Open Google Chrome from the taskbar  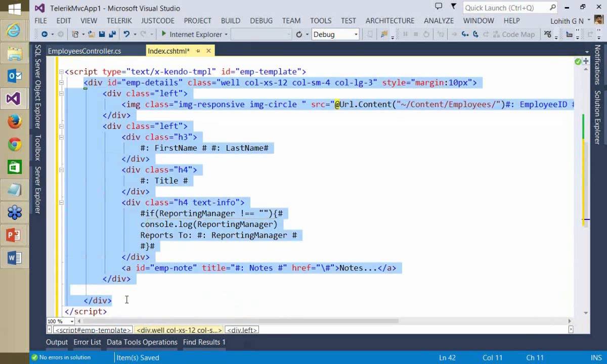point(14,145)
